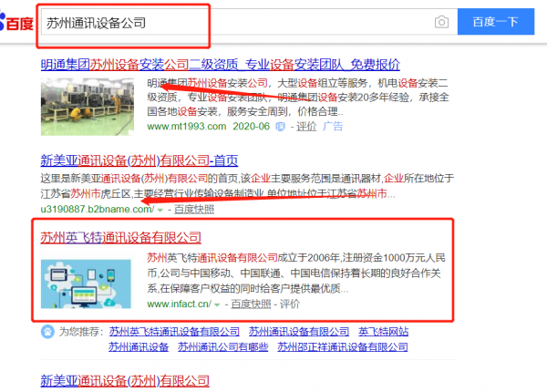This screenshot has width=547, height=392.
Task: Open recommended link 苏州邵正祥通讯设备有限公司
Action: click(x=343, y=347)
